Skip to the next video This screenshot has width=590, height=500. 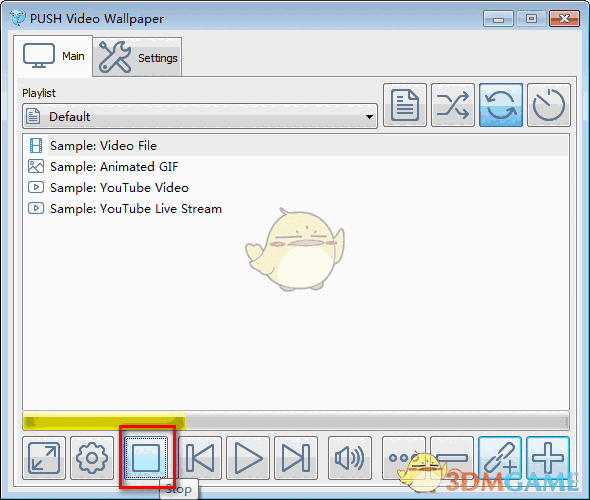[x=296, y=458]
